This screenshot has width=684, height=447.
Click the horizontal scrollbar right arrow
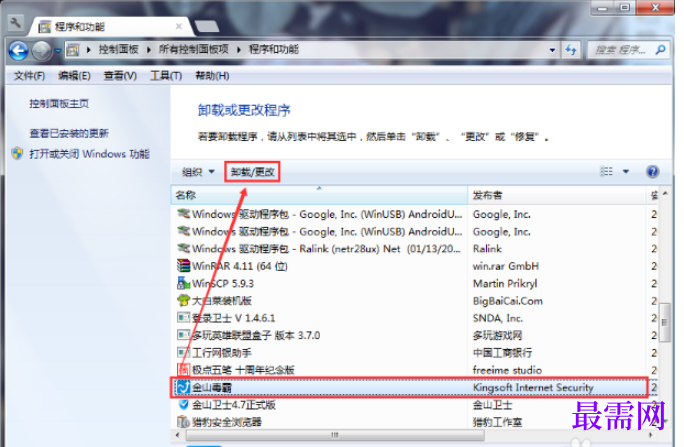651,435
